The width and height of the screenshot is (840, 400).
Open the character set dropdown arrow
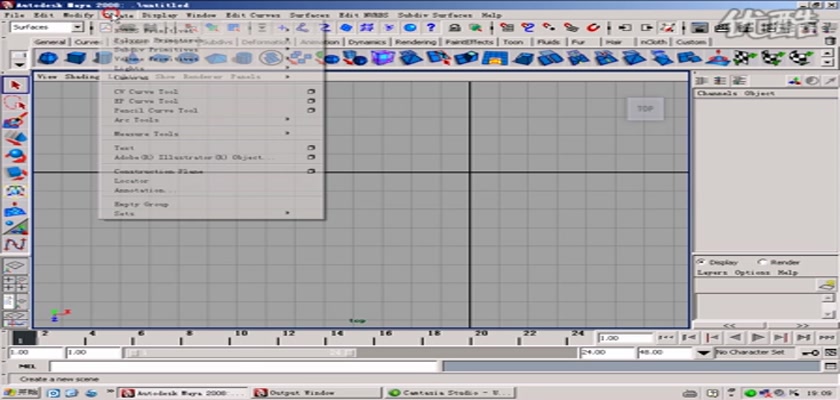pyautogui.click(x=704, y=352)
